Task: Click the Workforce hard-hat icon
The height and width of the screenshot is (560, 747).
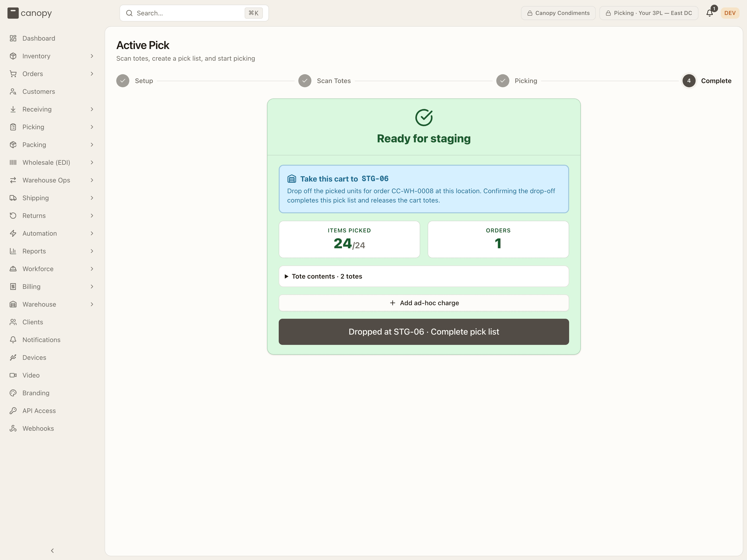Action: point(13,269)
